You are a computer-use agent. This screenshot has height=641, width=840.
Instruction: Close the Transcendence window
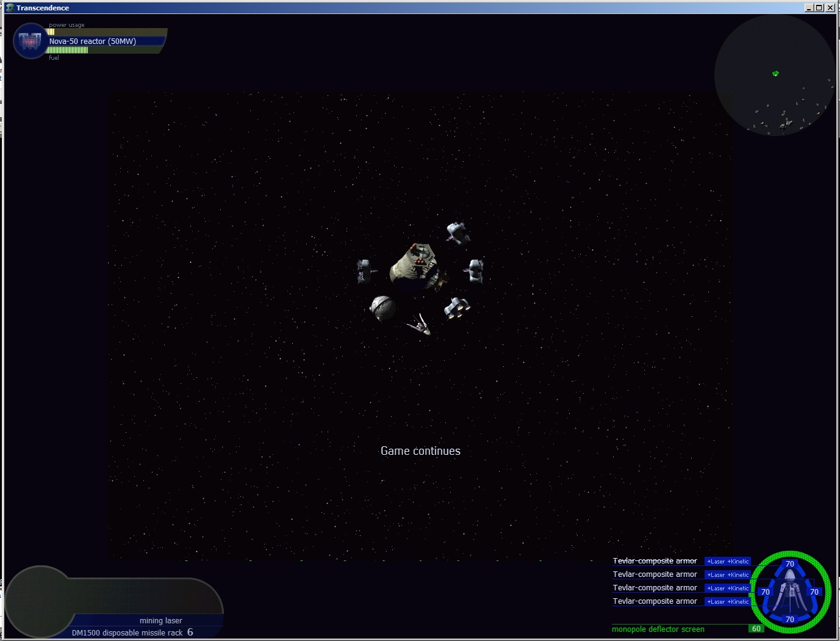click(830, 8)
